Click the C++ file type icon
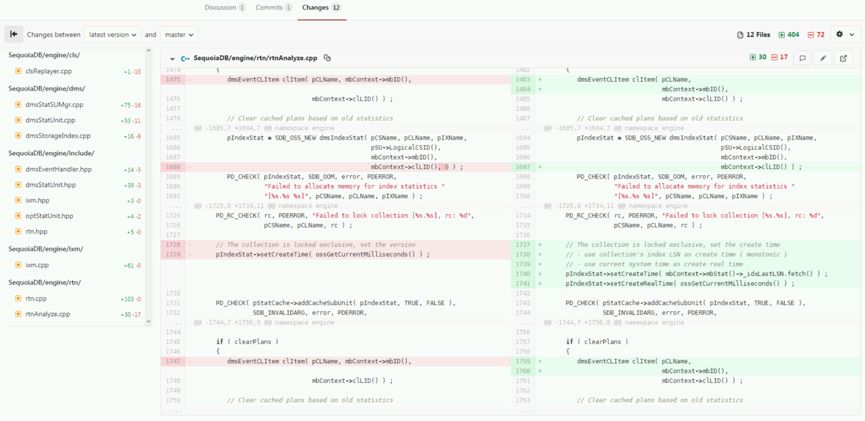Screen dimensions: 865x421 pyautogui.click(x=185, y=58)
